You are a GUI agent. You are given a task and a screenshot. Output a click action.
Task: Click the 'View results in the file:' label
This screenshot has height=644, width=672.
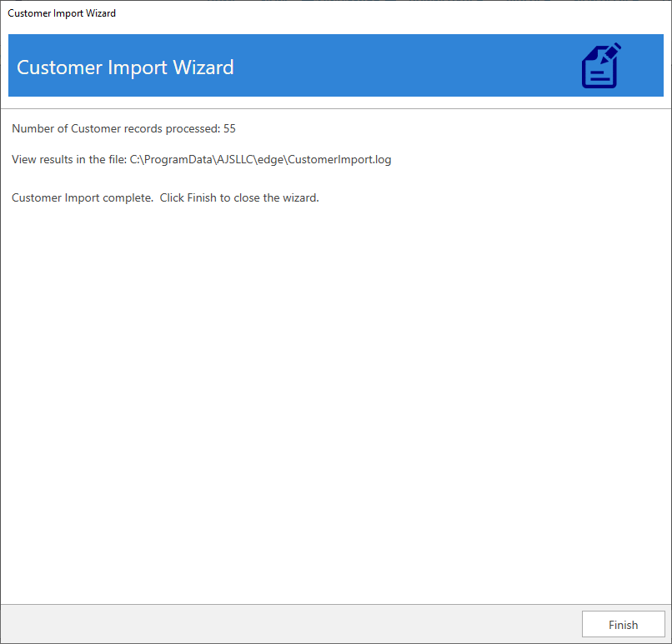point(68,159)
